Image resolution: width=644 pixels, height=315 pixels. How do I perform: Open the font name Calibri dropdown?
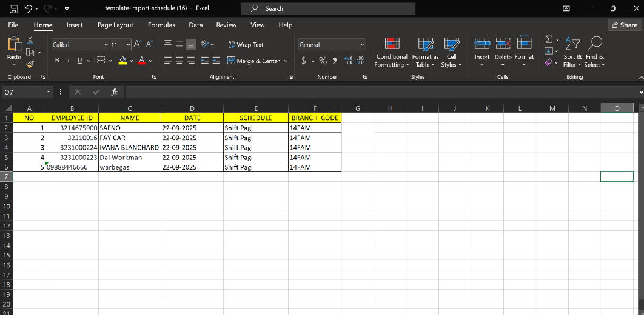coord(106,44)
